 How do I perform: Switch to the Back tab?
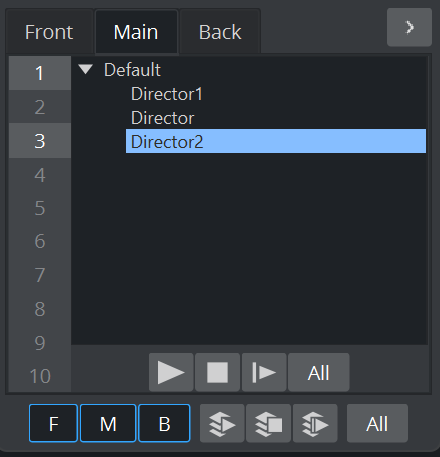pos(220,32)
